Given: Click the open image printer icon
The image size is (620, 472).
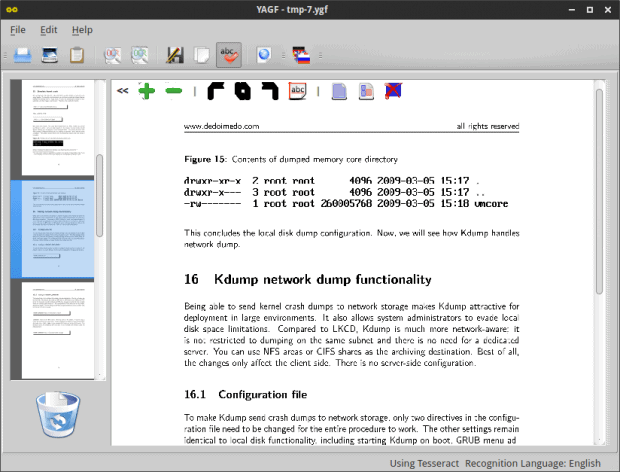Looking at the screenshot, I should pyautogui.click(x=23, y=55).
